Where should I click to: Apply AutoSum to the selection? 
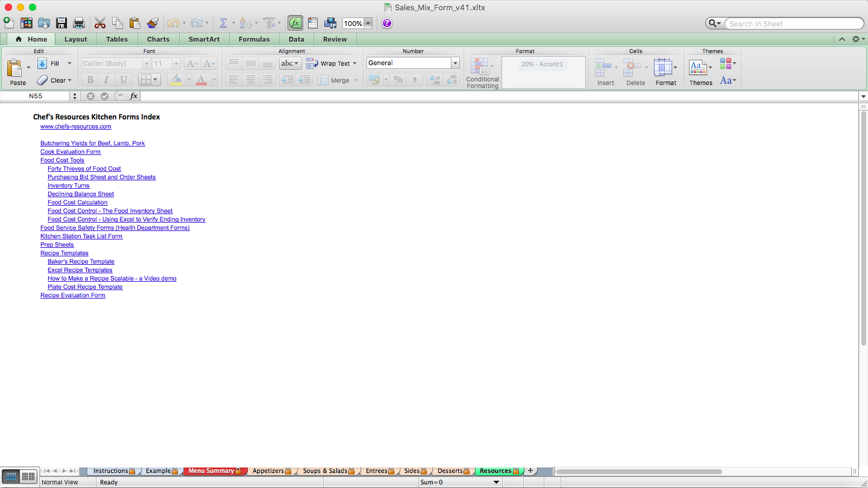[223, 22]
